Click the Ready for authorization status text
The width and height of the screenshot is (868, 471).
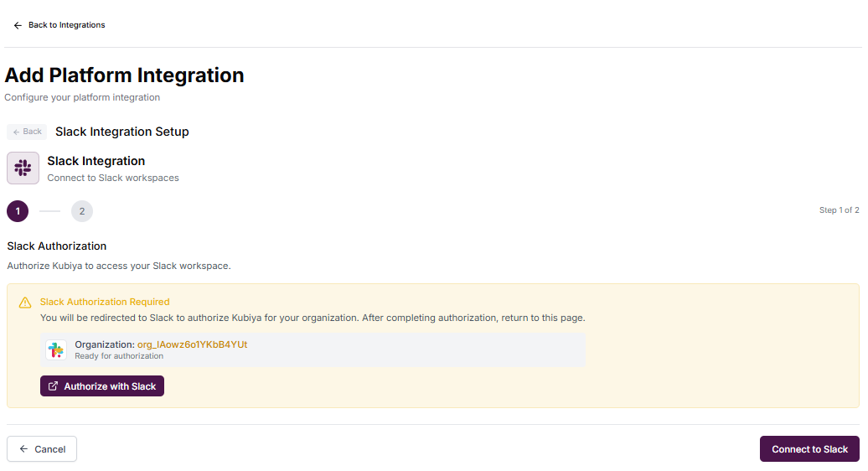(119, 356)
